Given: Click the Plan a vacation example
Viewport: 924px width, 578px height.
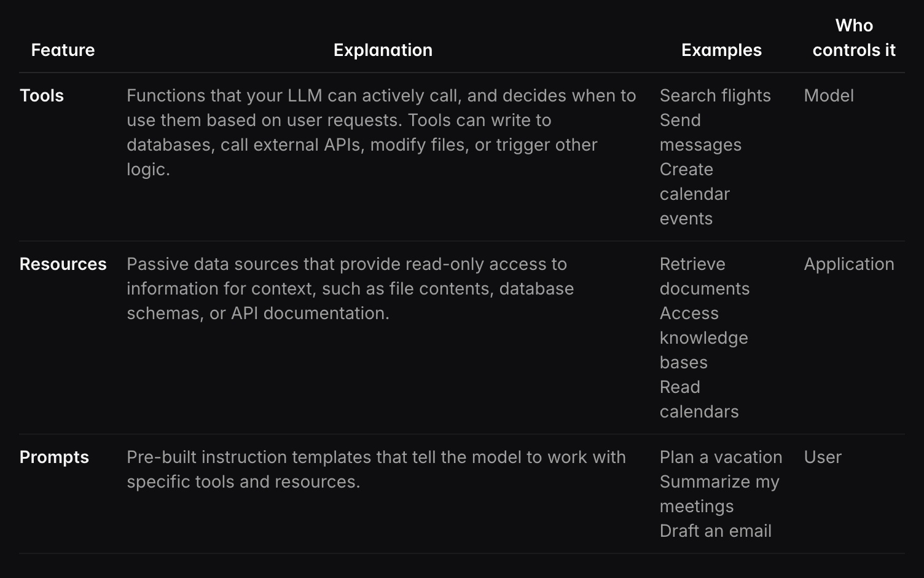Looking at the screenshot, I should click(721, 457).
